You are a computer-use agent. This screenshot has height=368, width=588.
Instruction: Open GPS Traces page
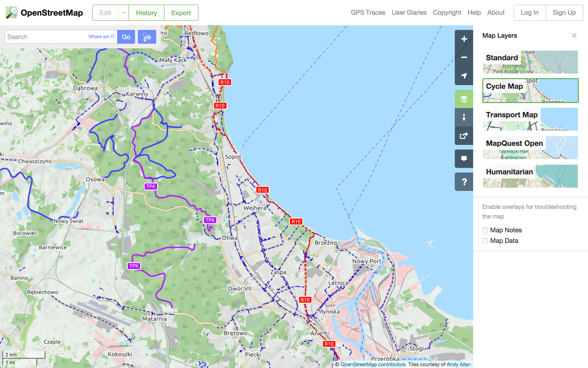pos(368,13)
